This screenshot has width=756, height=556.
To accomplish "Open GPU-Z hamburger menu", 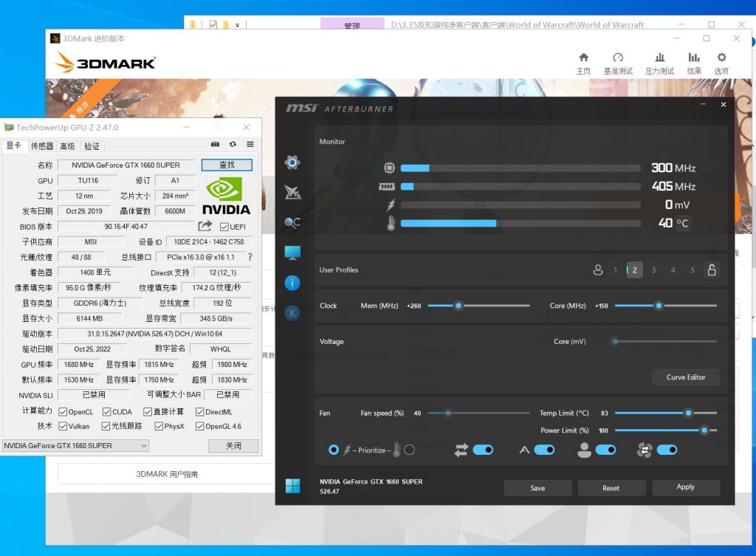I will [x=250, y=145].
